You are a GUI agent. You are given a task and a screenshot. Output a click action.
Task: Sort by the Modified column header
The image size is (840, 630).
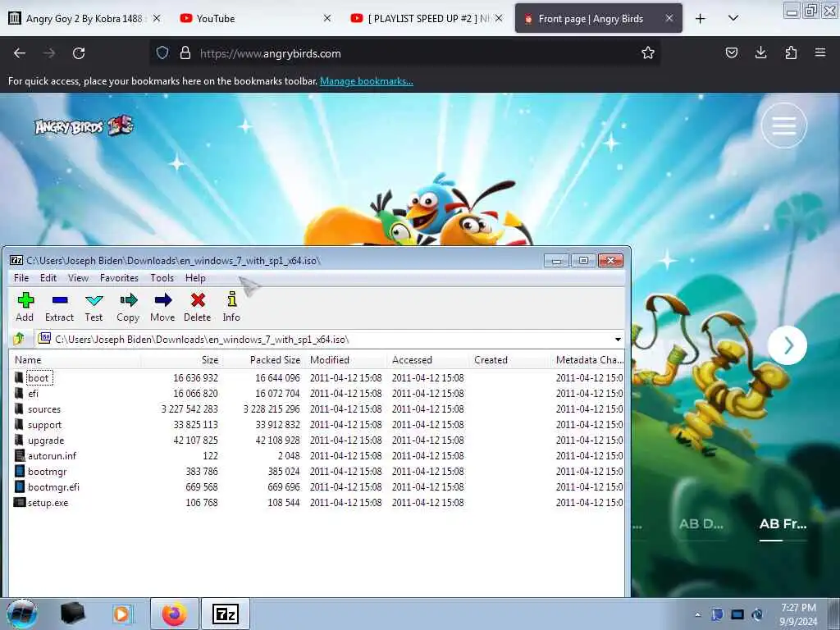[x=345, y=360]
